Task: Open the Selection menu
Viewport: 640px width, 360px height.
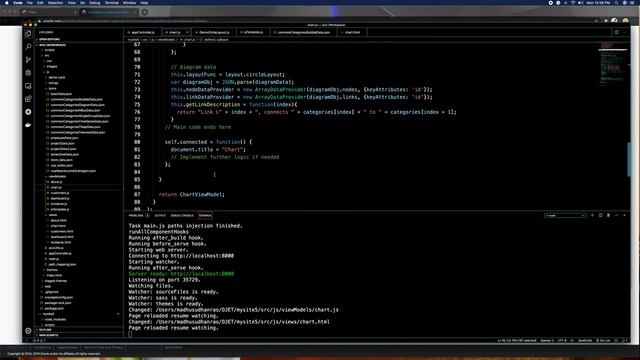Action: coord(55,2)
